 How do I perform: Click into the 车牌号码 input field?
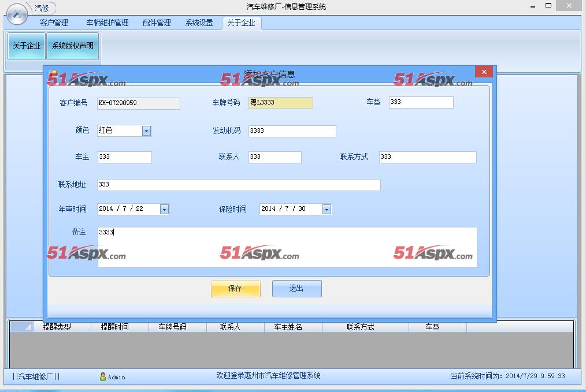click(x=281, y=103)
